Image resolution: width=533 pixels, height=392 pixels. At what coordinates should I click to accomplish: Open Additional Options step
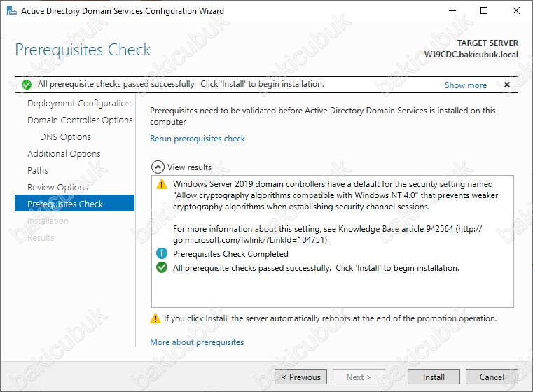coord(64,153)
